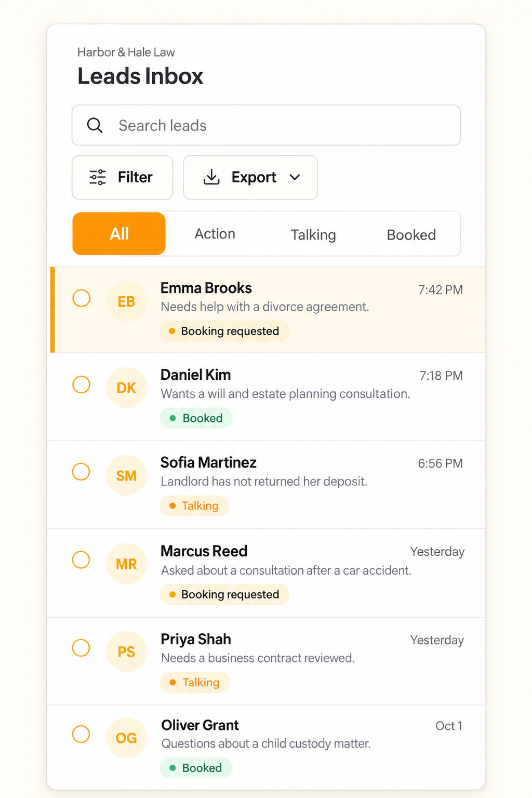Click Priya Shah's Yesterday timestamp
Image resolution: width=532 pixels, height=798 pixels.
click(x=437, y=640)
